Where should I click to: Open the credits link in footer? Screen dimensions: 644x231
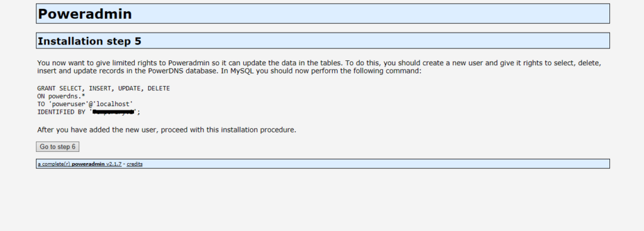135,164
